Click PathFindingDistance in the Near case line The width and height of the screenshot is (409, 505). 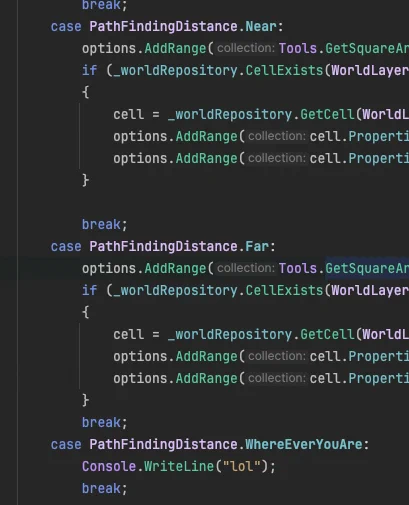pos(163,27)
